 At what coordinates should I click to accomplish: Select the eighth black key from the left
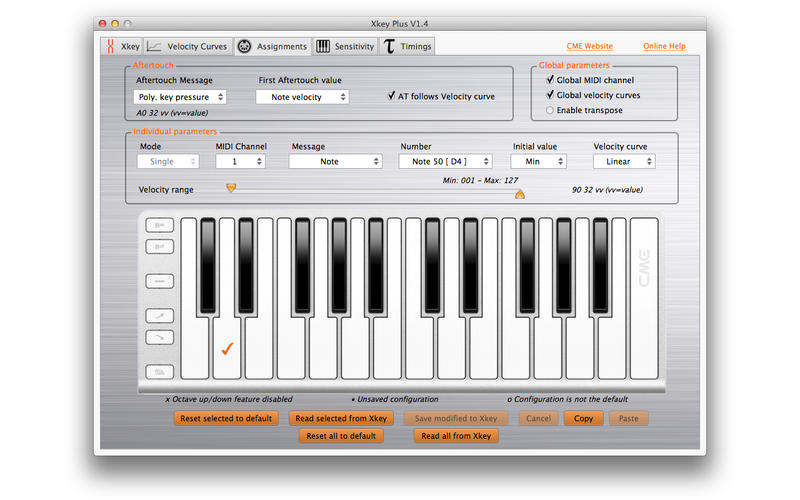(527, 265)
